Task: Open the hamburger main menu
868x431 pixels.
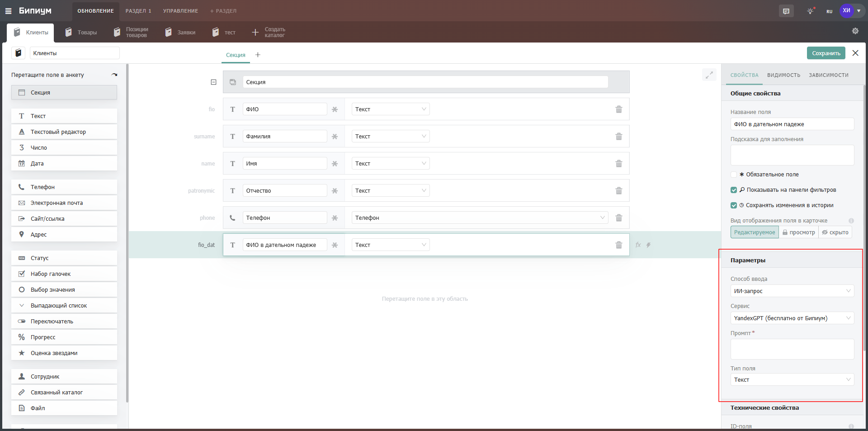Action: tap(8, 11)
